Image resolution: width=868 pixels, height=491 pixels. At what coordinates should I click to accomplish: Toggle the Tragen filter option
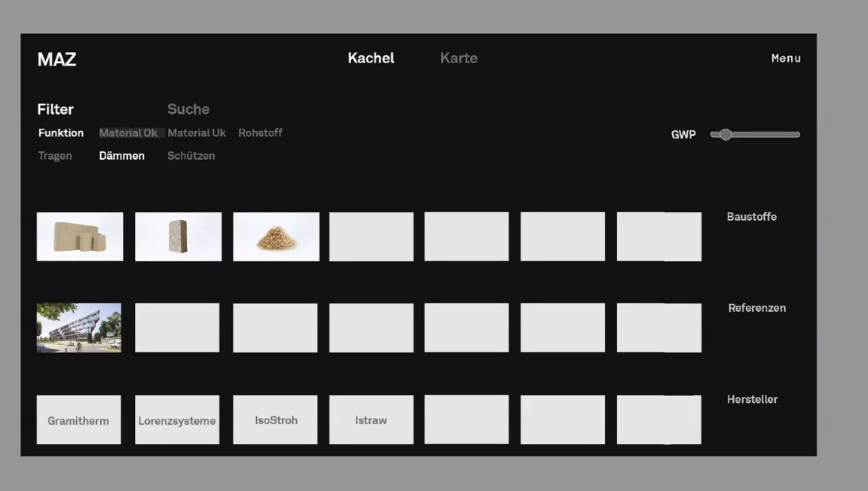point(55,156)
